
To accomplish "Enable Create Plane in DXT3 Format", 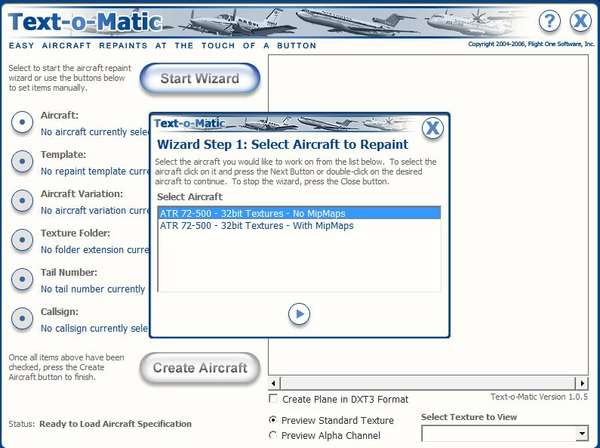I will (x=273, y=399).
